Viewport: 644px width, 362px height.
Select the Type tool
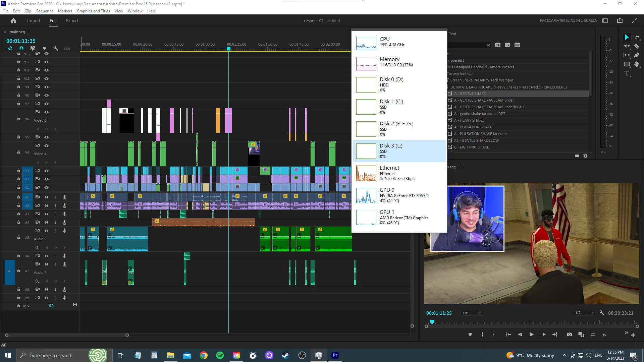tap(627, 73)
